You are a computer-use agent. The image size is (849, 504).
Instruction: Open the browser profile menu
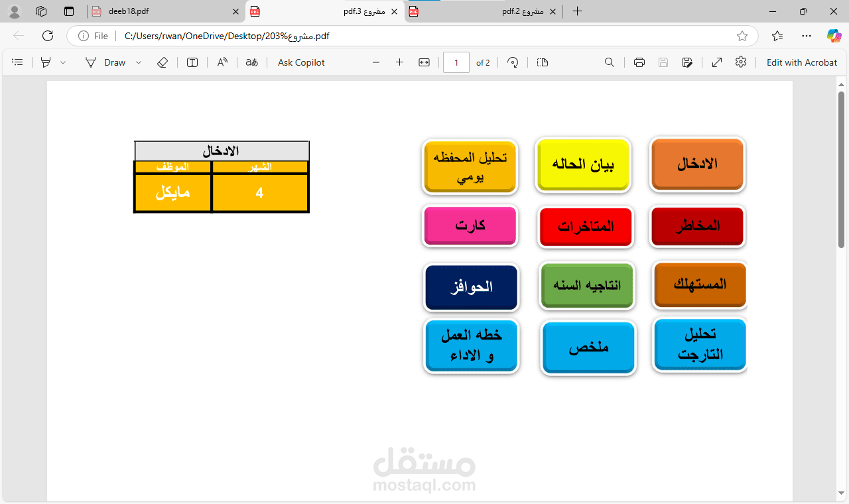pyautogui.click(x=15, y=11)
